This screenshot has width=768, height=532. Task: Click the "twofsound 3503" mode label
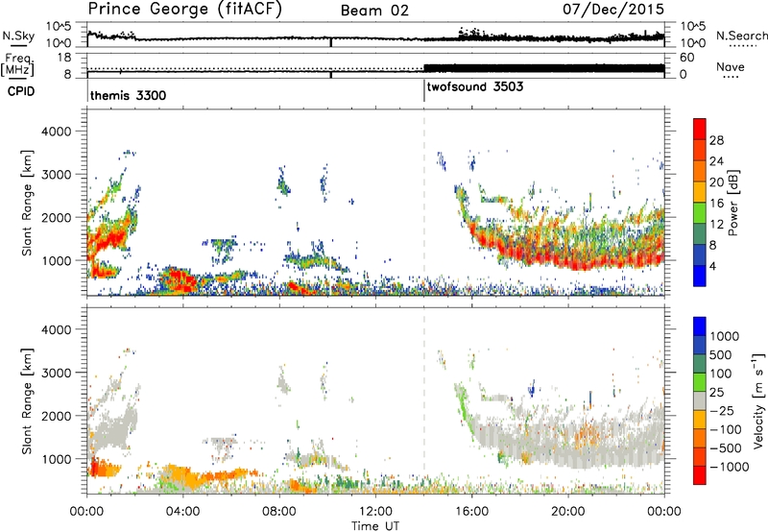pyautogui.click(x=475, y=87)
